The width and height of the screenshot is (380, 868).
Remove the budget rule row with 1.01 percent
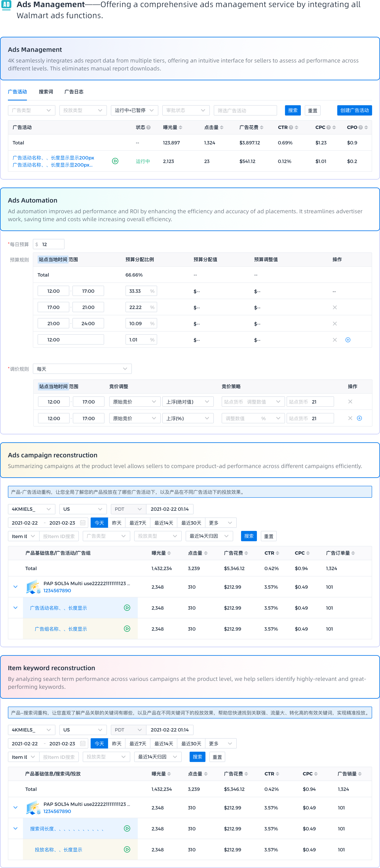click(x=335, y=340)
